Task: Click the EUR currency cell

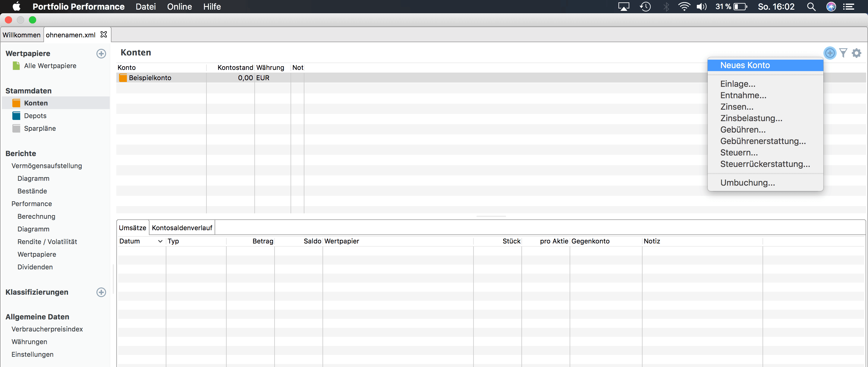Action: point(272,78)
